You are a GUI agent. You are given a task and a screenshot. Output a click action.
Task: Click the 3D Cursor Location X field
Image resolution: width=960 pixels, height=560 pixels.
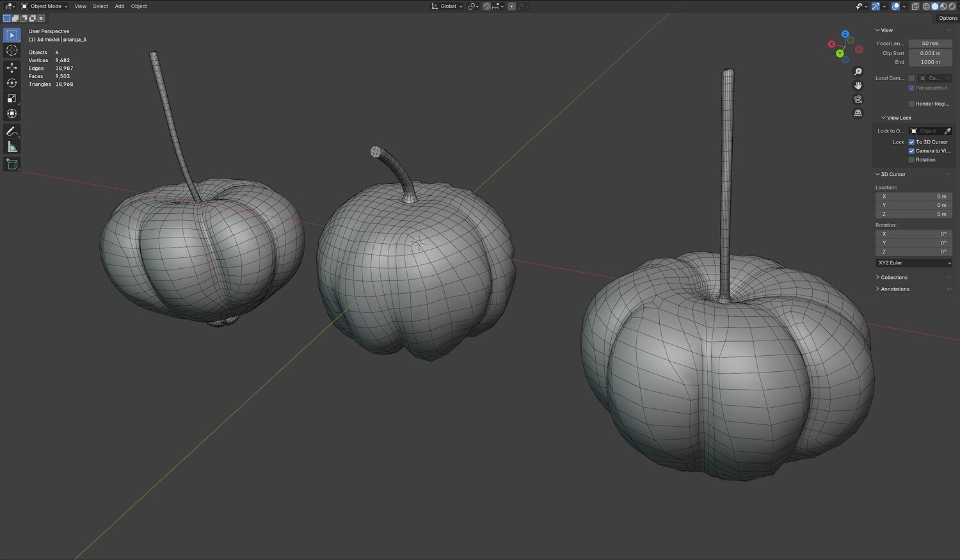pyautogui.click(x=914, y=196)
